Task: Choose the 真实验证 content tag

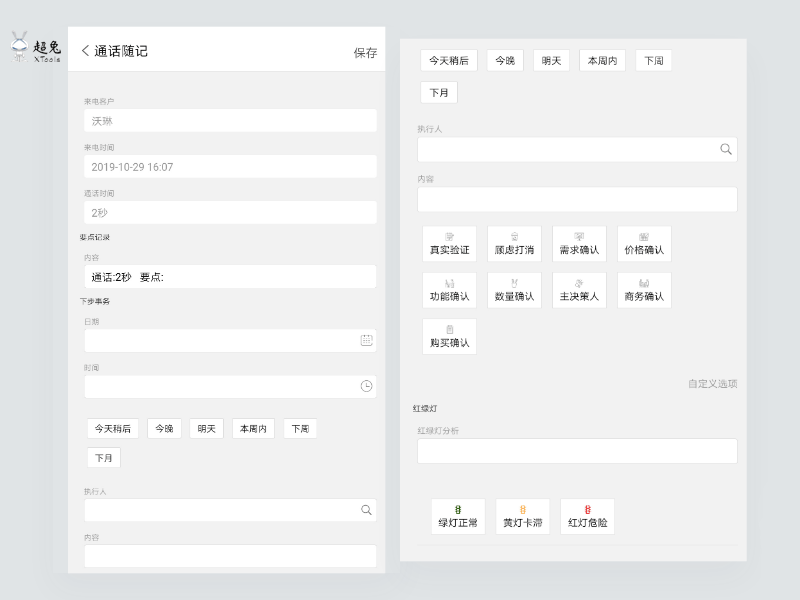Action: (449, 244)
